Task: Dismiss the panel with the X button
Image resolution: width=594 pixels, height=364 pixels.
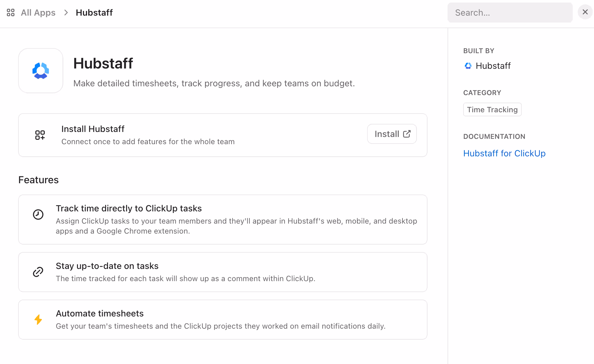Action: tap(585, 12)
